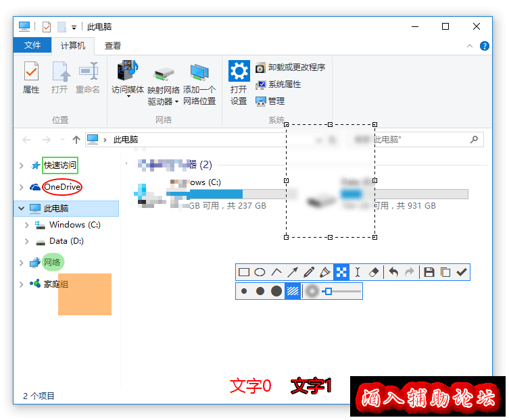Viewport: 509px width, 420px height.
Task: Choose the smallest dot brush size
Action: point(244,291)
